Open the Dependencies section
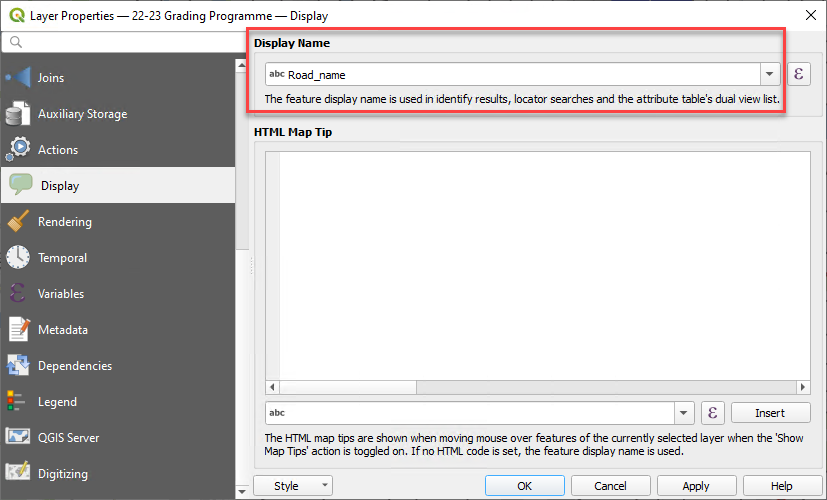827x500 pixels. point(74,366)
